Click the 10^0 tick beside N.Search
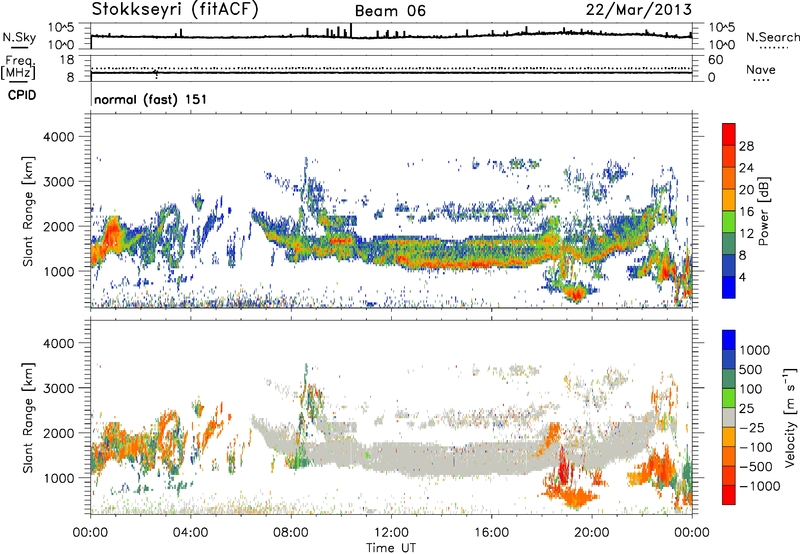Screen dimensions: 800x554 point(721,45)
